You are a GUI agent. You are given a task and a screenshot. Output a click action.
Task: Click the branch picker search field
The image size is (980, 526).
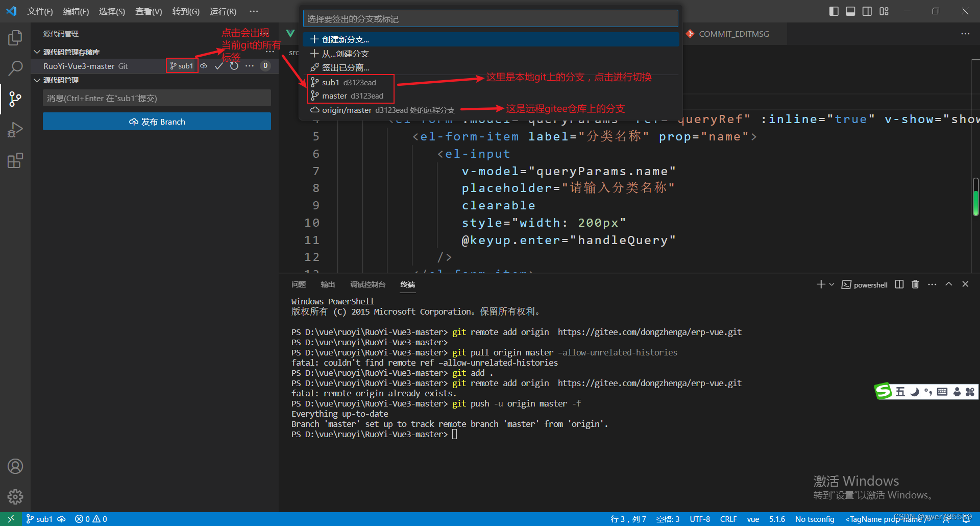click(x=491, y=19)
